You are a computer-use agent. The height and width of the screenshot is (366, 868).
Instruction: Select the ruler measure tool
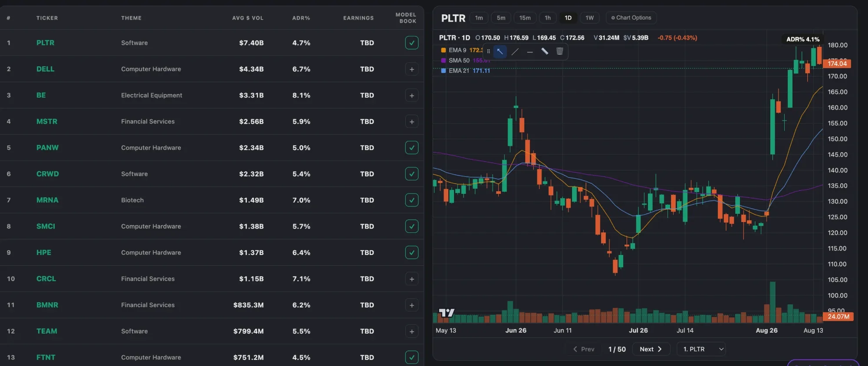[545, 52]
